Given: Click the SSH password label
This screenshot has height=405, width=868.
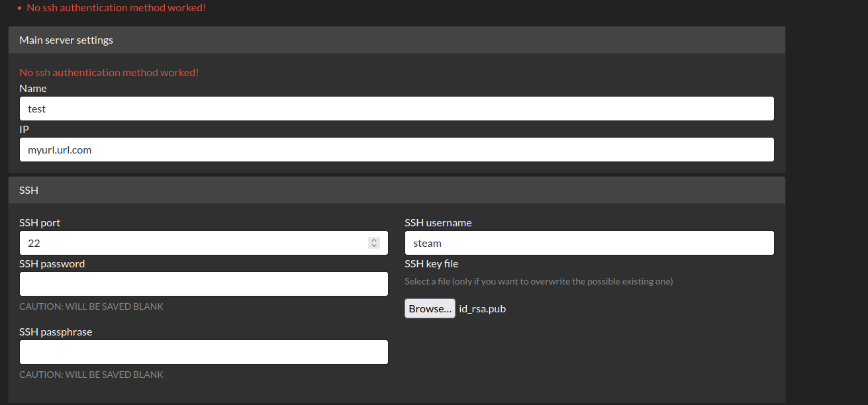Looking at the screenshot, I should 52,263.
